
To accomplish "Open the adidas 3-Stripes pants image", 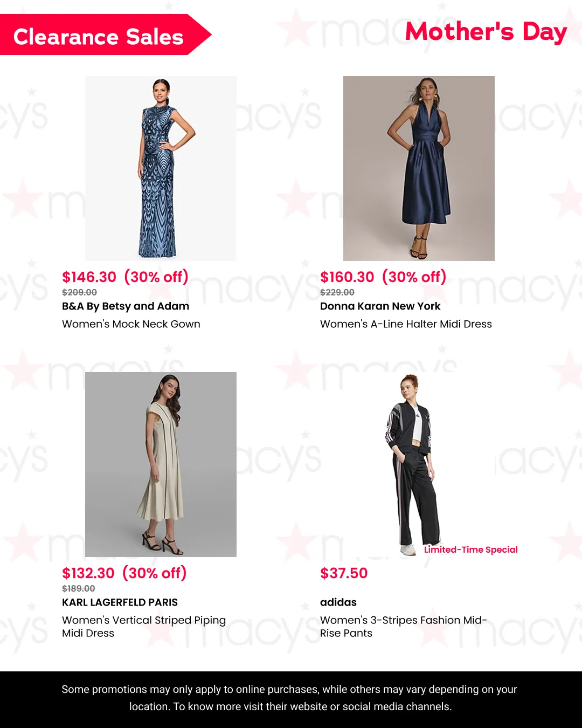I will coord(419,464).
